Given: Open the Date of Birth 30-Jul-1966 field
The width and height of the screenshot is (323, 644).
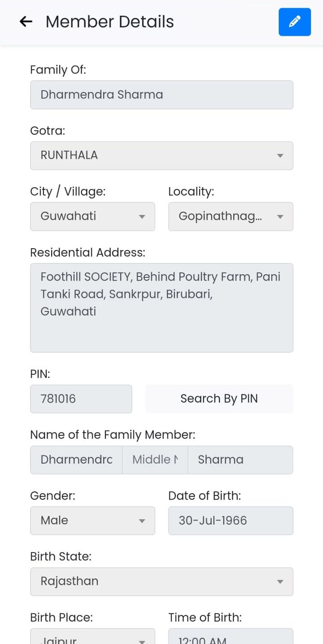Looking at the screenshot, I should (x=231, y=521).
